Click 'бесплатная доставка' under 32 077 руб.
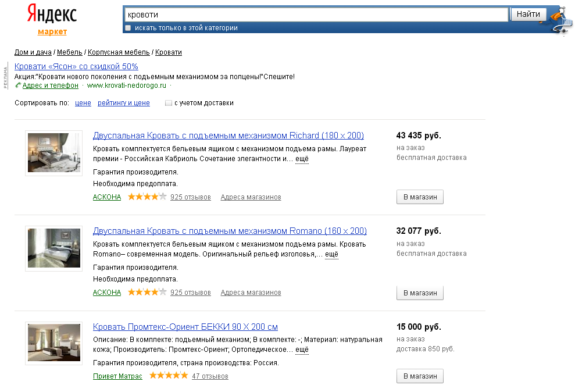Screen dimensions: 575x392 pyautogui.click(x=431, y=254)
